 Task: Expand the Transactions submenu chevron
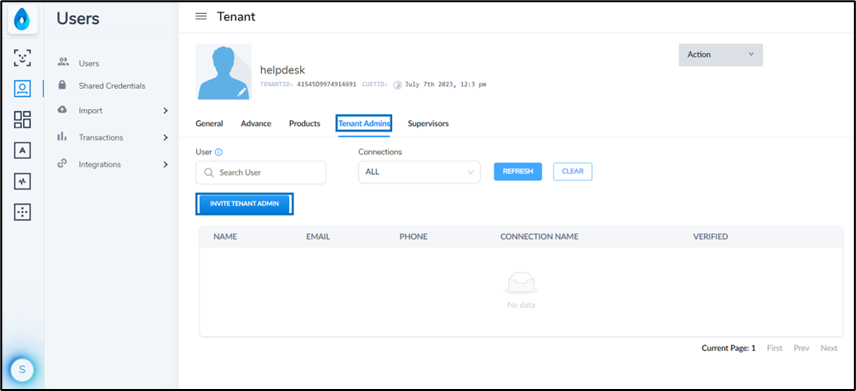165,138
